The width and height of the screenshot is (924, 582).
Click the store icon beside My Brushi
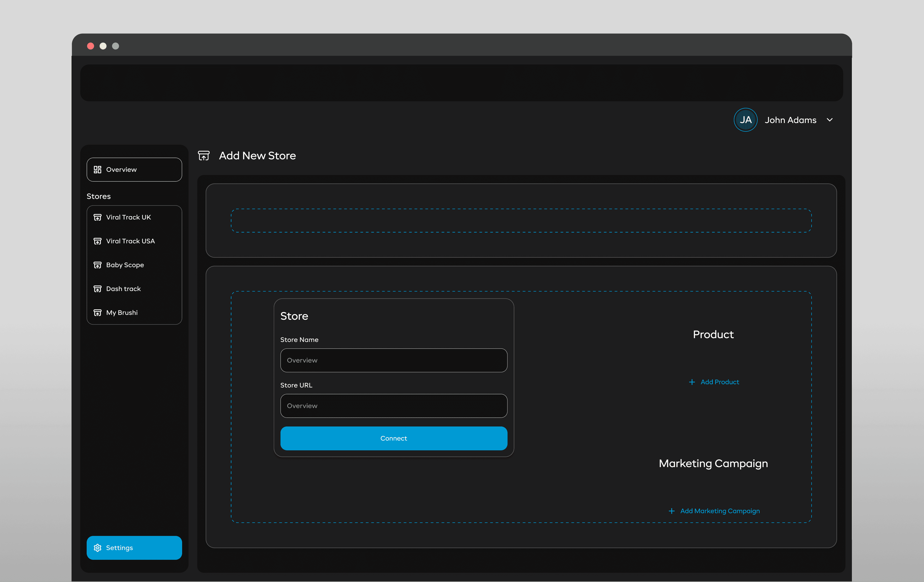pos(97,312)
